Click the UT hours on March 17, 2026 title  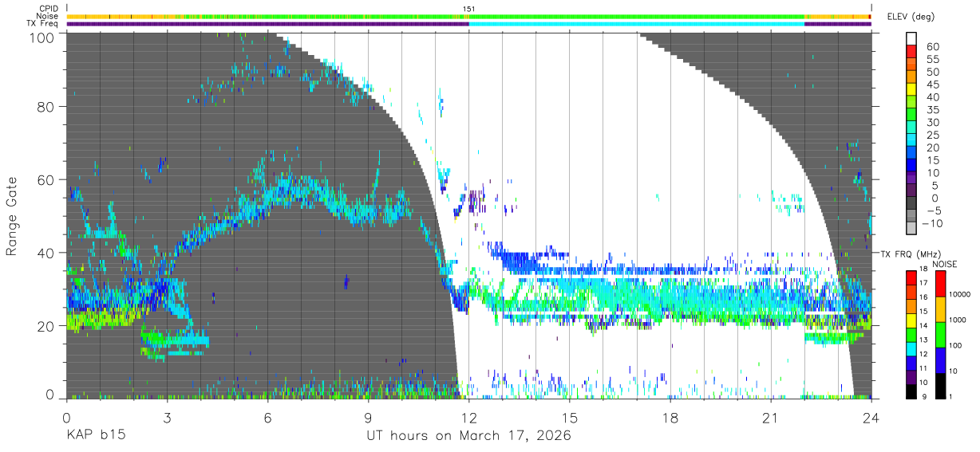(x=469, y=437)
